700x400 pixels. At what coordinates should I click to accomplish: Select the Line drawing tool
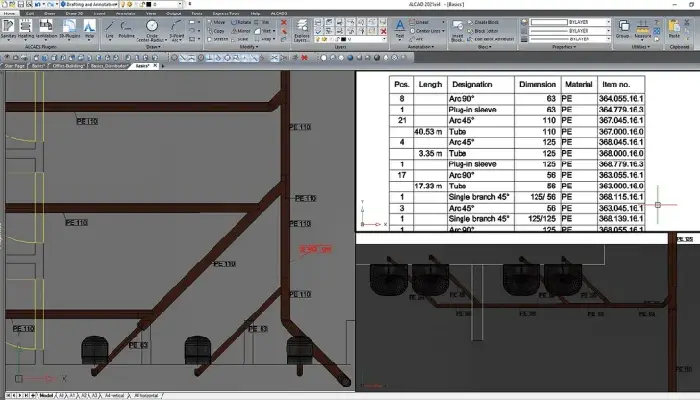pyautogui.click(x=110, y=29)
